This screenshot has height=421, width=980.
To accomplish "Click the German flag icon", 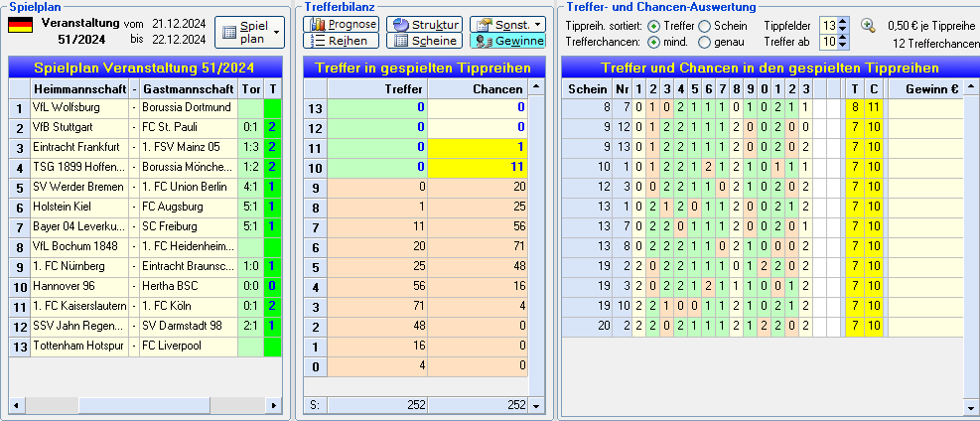I will 21,25.
